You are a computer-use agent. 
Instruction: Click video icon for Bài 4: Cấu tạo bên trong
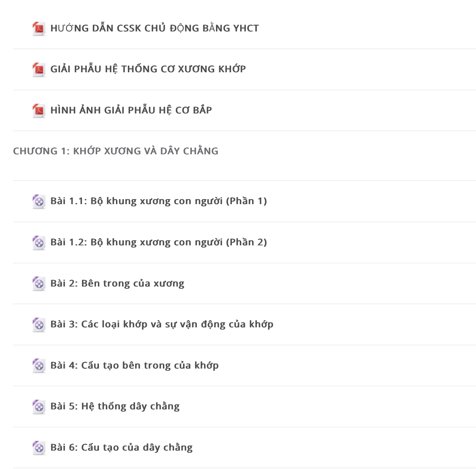(39, 366)
